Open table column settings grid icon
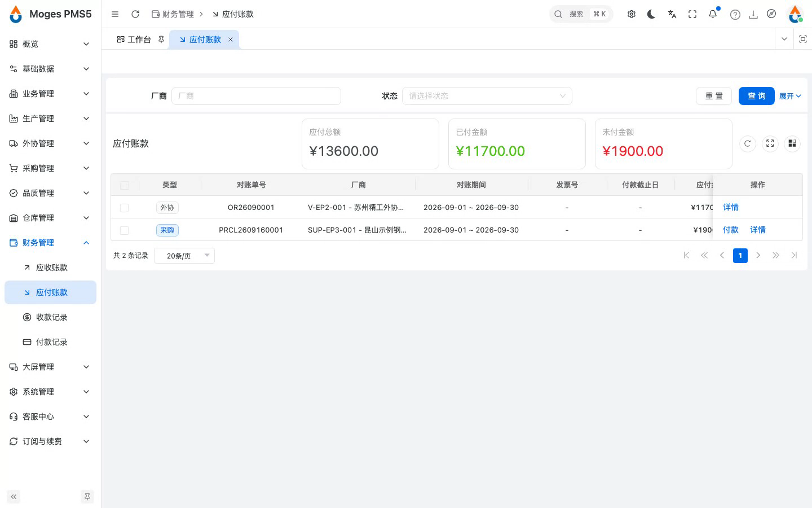This screenshot has width=812, height=508. (x=792, y=143)
